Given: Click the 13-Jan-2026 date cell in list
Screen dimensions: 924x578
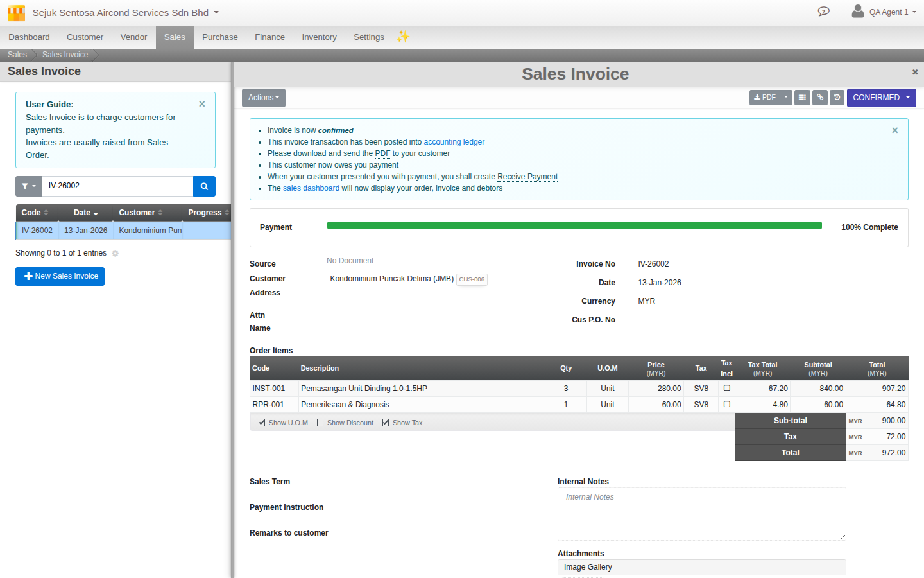Looking at the screenshot, I should tap(86, 231).
